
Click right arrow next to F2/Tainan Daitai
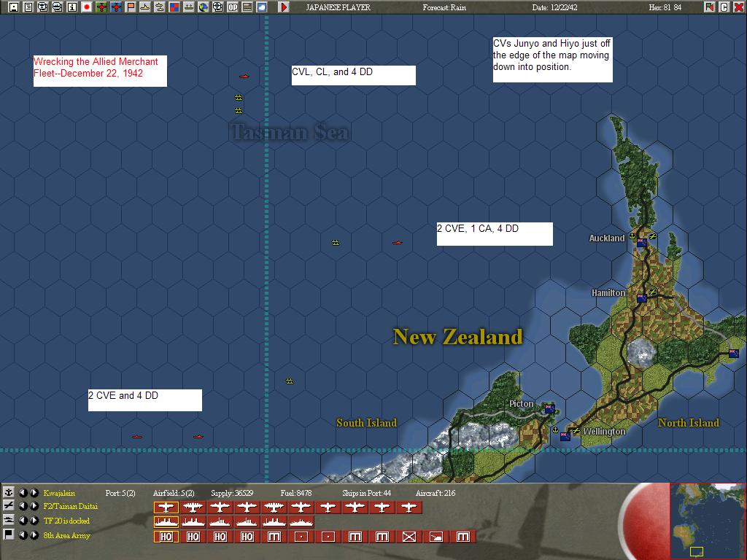tap(34, 506)
